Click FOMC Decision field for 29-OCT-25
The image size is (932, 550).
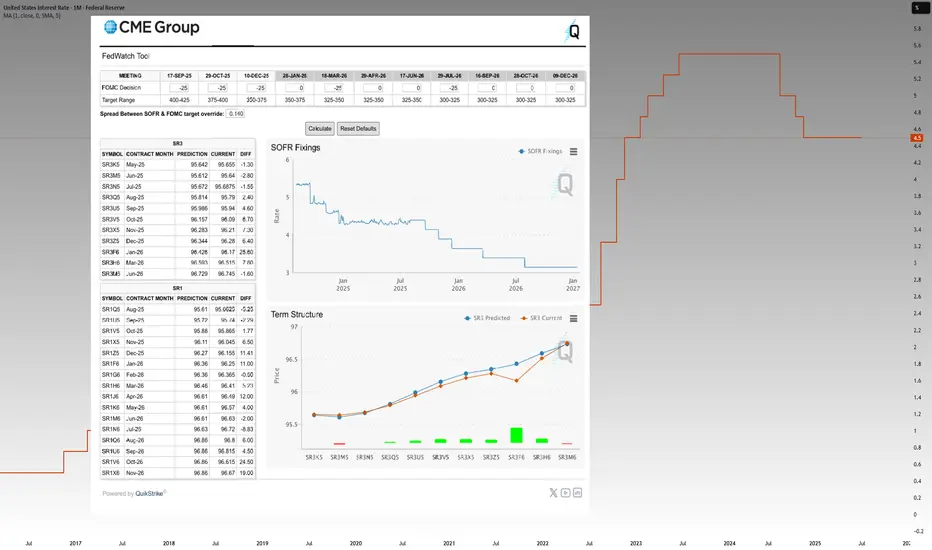coord(218,87)
